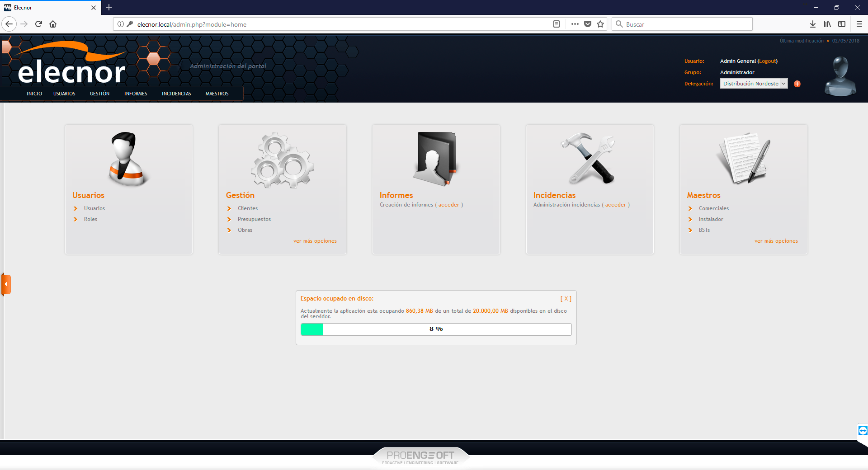This screenshot has width=868, height=470.
Task: Click the Pocket save icon
Action: pos(588,24)
